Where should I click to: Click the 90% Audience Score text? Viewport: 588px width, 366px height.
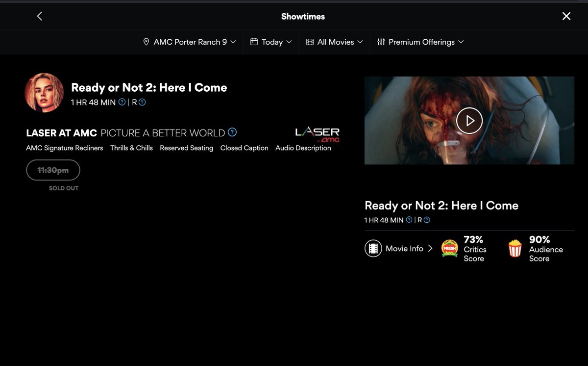point(546,249)
